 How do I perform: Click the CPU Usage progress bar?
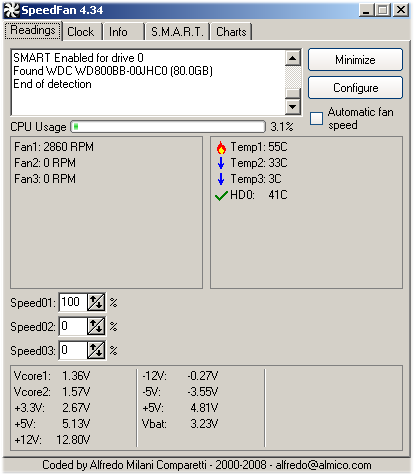pyautogui.click(x=168, y=127)
